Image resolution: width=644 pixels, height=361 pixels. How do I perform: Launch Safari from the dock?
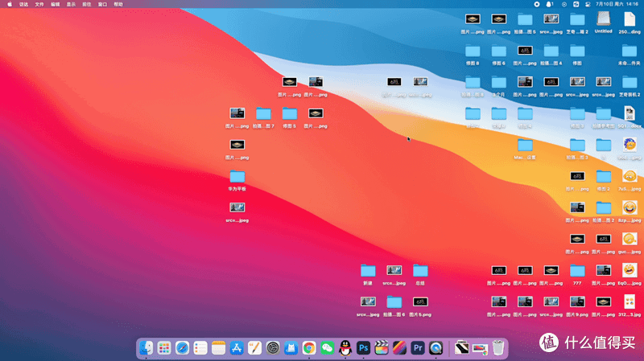tap(183, 348)
